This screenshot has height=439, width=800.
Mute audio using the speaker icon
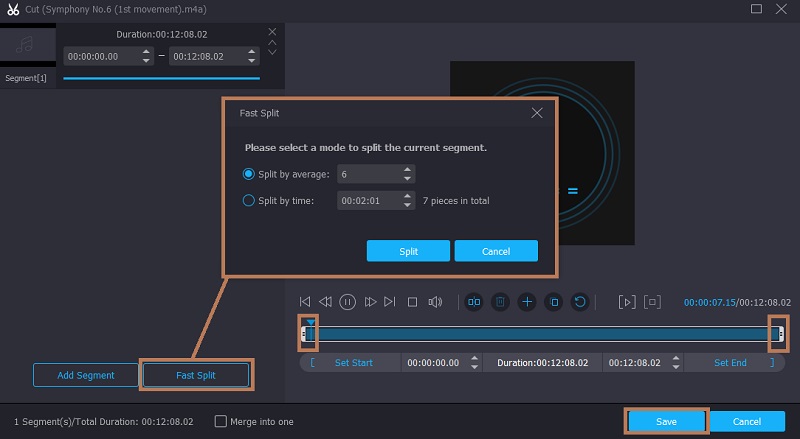tap(435, 301)
